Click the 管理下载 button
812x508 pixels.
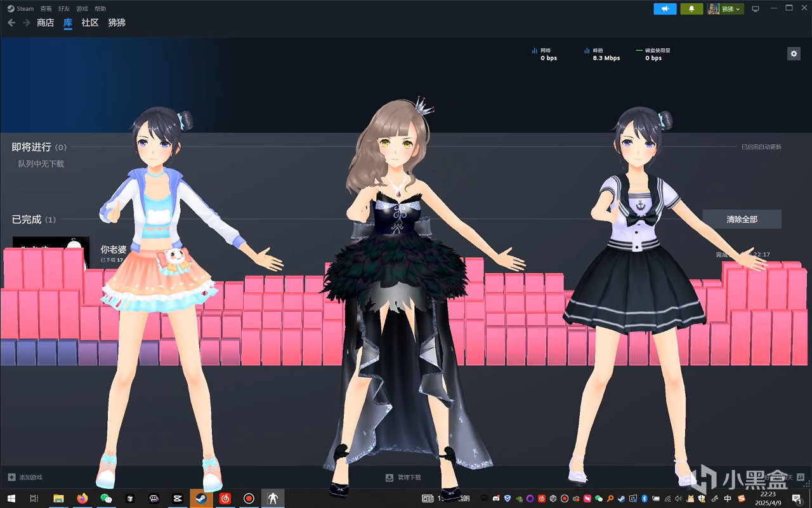403,478
